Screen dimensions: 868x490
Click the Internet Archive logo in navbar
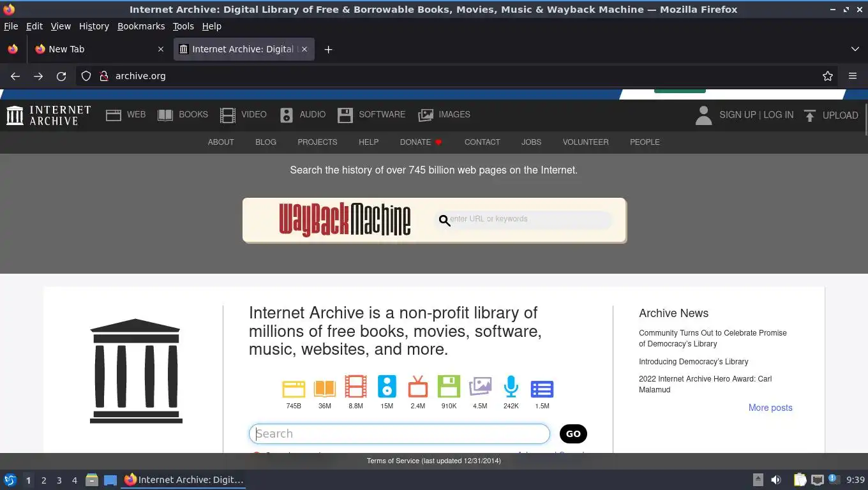[49, 115]
